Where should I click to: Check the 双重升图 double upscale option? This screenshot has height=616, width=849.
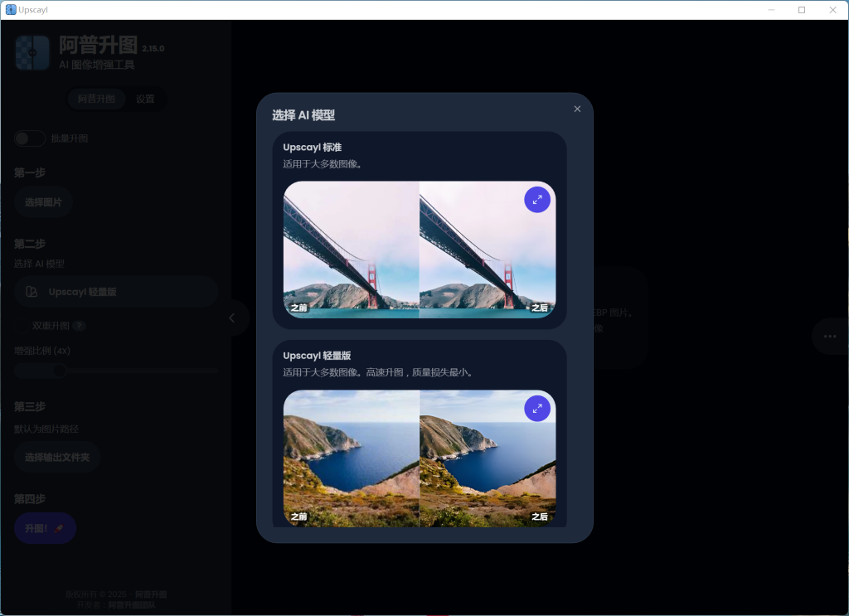click(22, 325)
